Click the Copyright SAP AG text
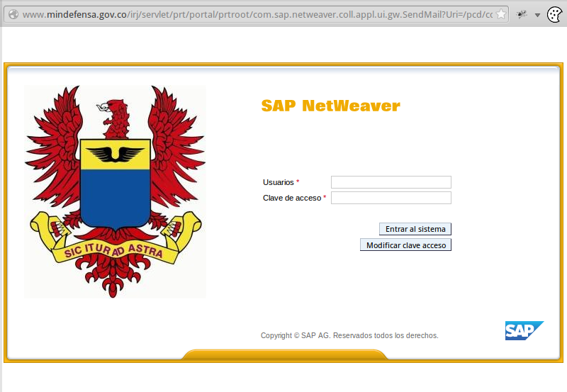Viewport: 567px width, 392px height. [349, 335]
